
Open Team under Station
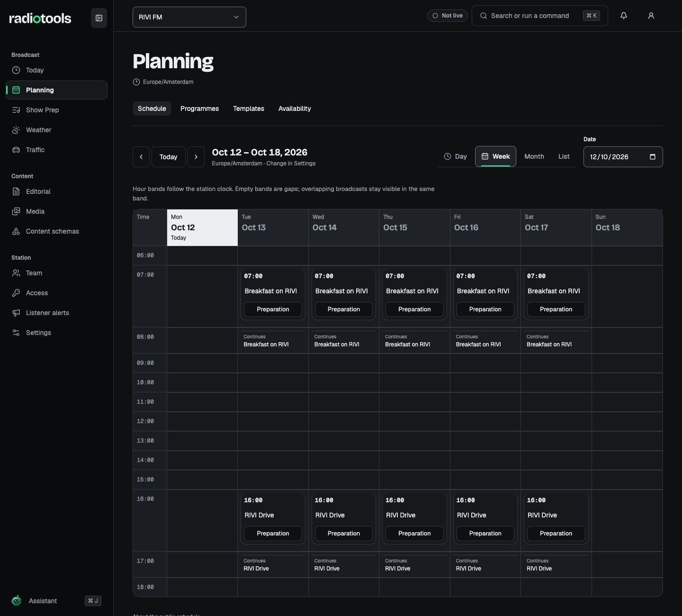pyautogui.click(x=56, y=273)
